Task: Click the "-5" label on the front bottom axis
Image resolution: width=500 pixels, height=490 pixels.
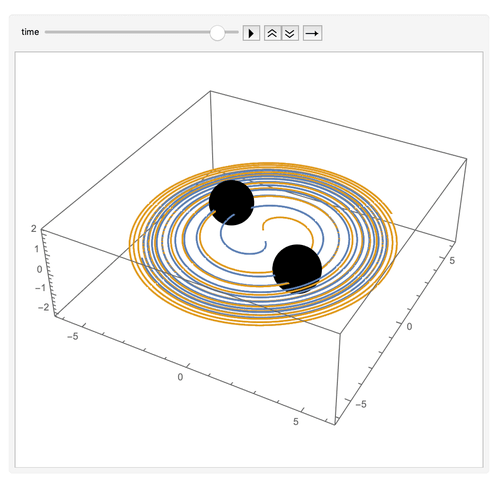Action: coord(73,336)
